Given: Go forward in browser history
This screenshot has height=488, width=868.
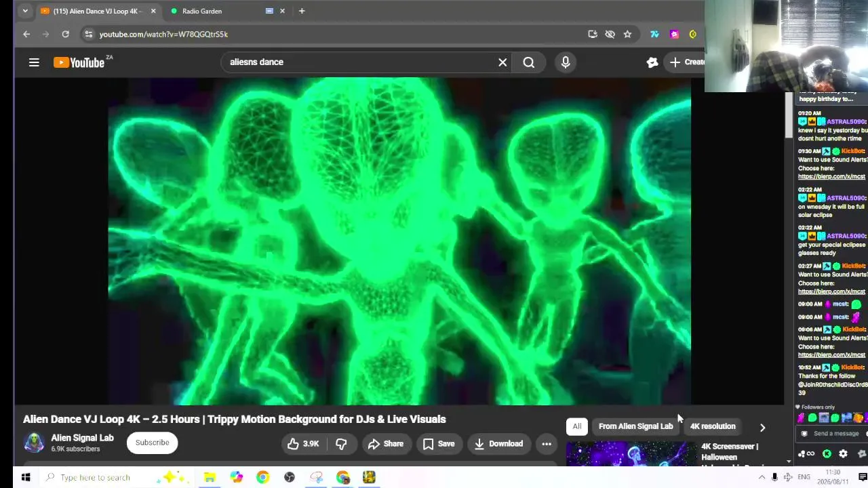Looking at the screenshot, I should [x=46, y=34].
